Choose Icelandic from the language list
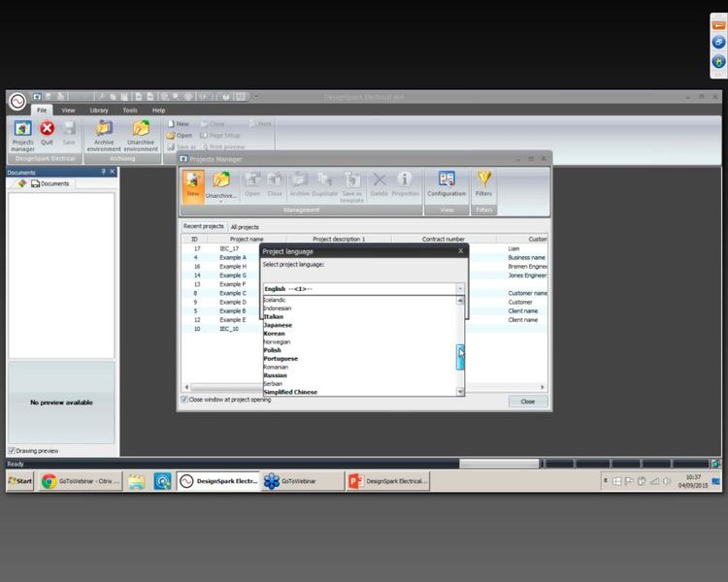The image size is (728, 582). click(275, 300)
